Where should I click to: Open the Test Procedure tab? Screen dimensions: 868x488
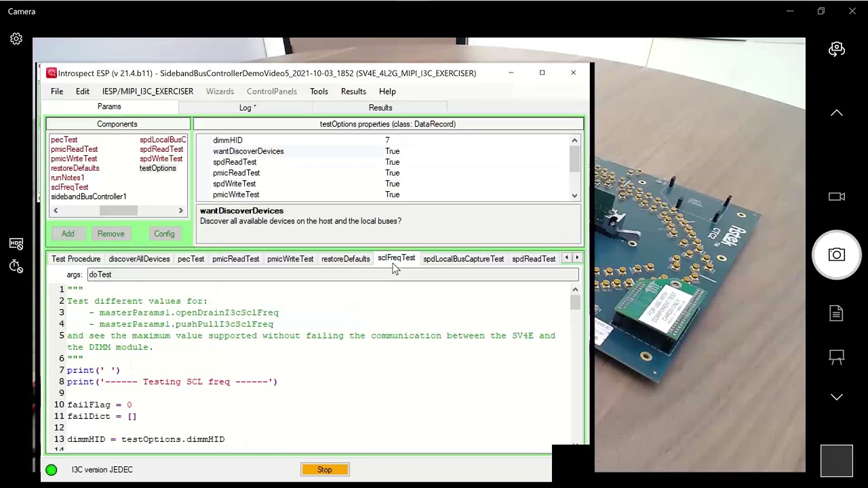(x=76, y=259)
